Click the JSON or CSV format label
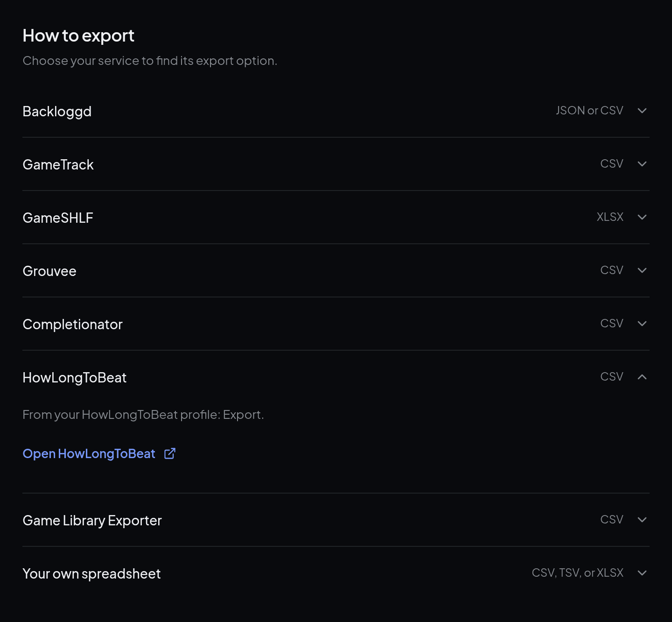Screen dimensions: 672x622 pos(589,110)
